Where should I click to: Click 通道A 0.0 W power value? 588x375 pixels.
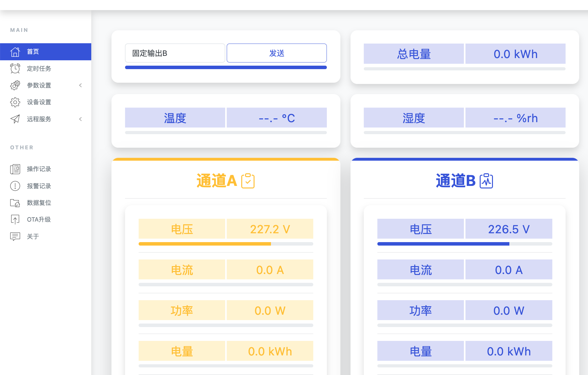point(270,310)
